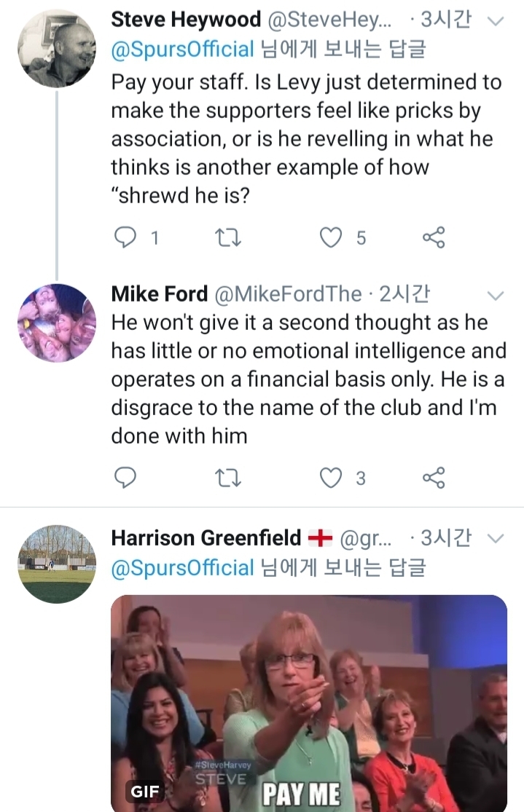Open Mike Ford's profile avatar

(x=57, y=323)
